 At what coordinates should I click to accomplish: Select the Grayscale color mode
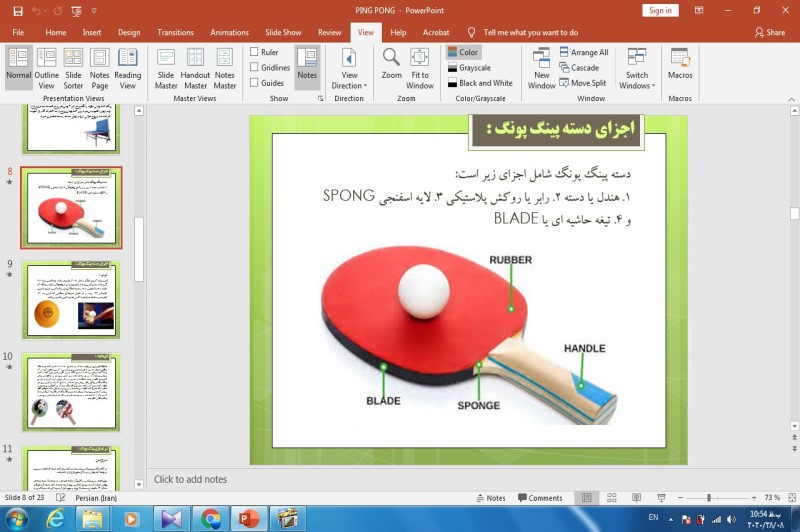point(468,68)
